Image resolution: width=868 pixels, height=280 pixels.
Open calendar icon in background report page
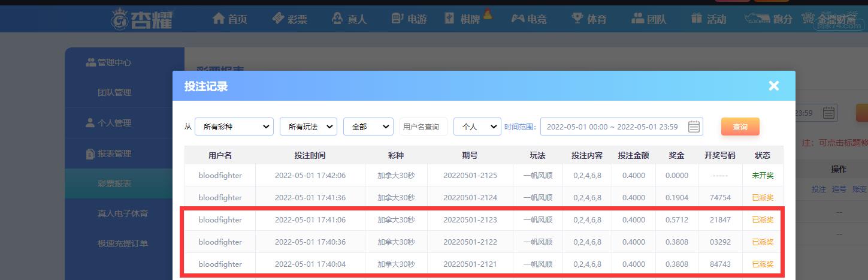(829, 113)
